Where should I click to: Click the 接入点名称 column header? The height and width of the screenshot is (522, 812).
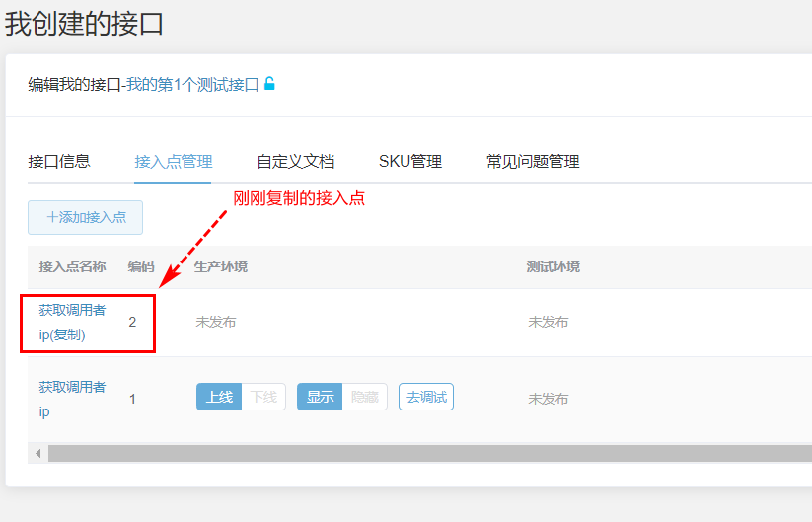pyautogui.click(x=72, y=266)
